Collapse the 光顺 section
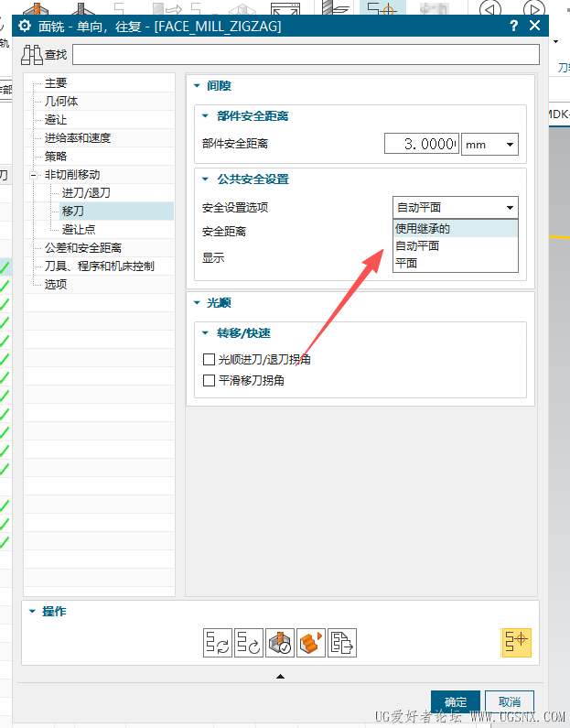Screen dimensions: 570x728 coord(197,303)
